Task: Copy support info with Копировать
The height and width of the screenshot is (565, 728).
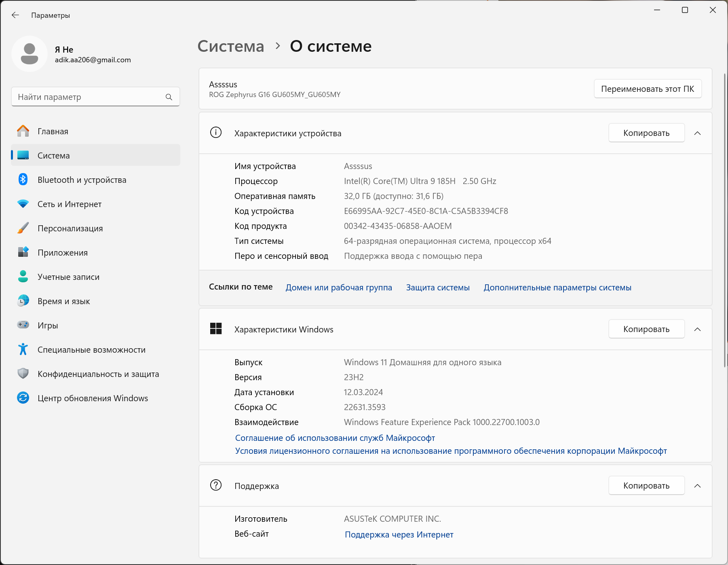Action: (x=646, y=486)
